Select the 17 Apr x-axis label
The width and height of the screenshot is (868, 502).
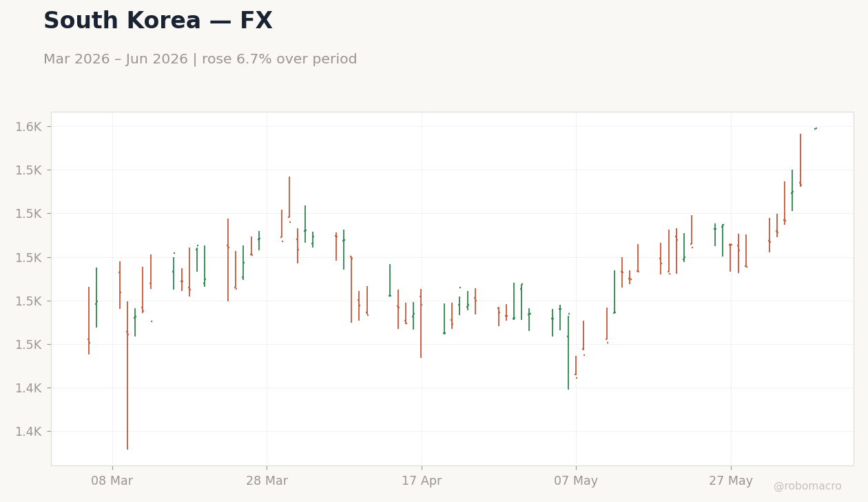[x=422, y=481]
